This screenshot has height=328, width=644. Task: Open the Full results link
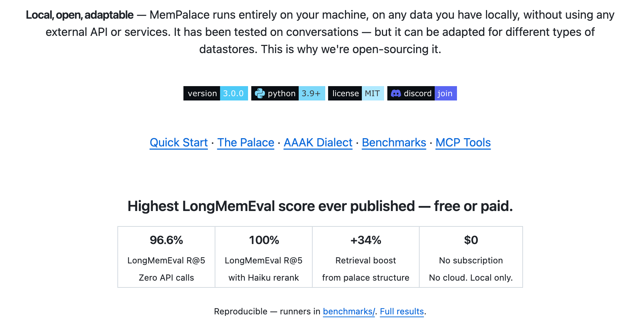pos(402,311)
